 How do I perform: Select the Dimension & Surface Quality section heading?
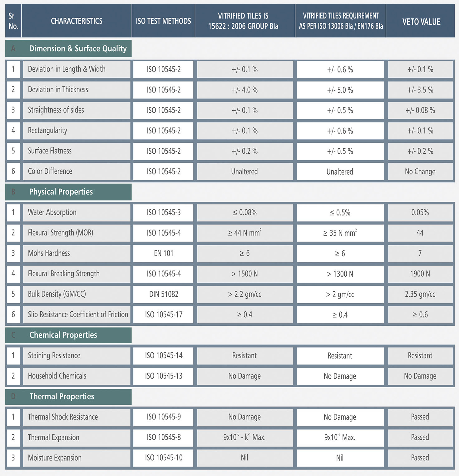[x=78, y=48]
